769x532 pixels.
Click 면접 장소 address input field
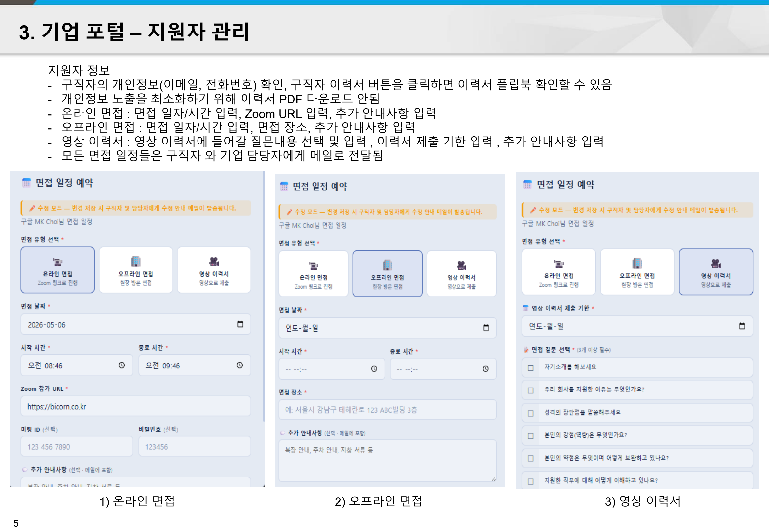click(x=387, y=410)
